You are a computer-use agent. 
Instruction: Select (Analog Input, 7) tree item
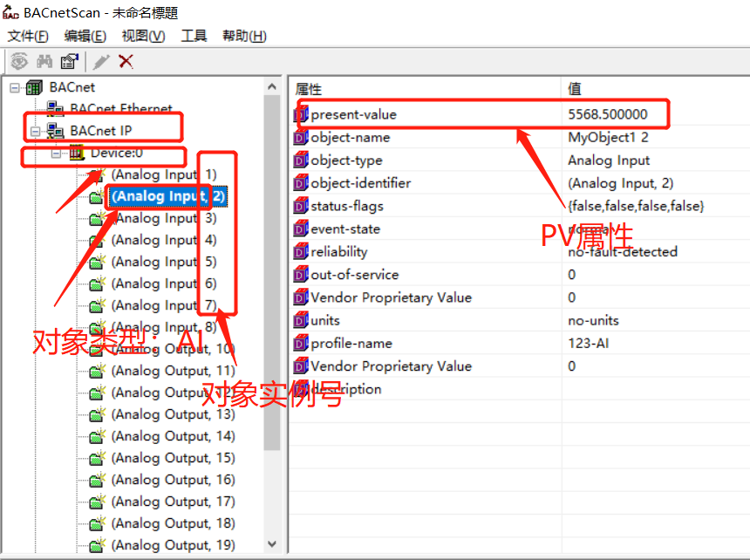[x=164, y=305]
